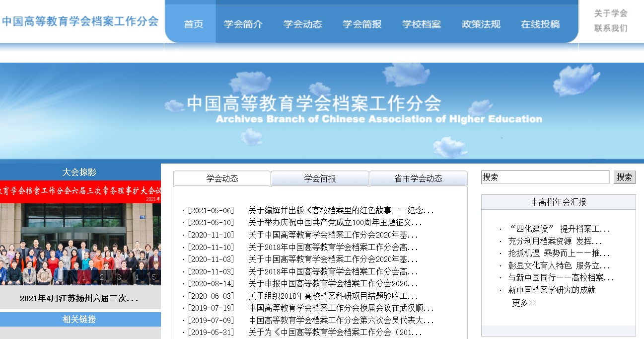Click the date [2021-05-06] in the news list

click(211, 211)
